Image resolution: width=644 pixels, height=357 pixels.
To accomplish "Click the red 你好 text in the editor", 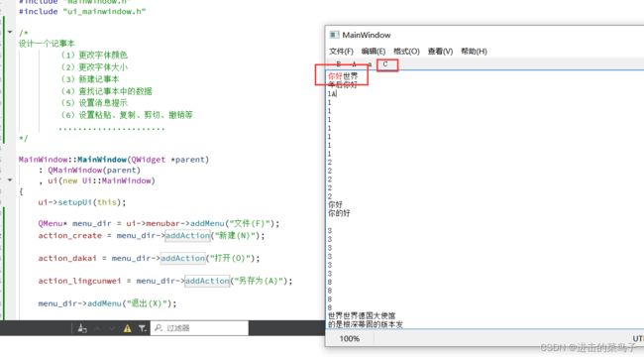I will [x=335, y=76].
